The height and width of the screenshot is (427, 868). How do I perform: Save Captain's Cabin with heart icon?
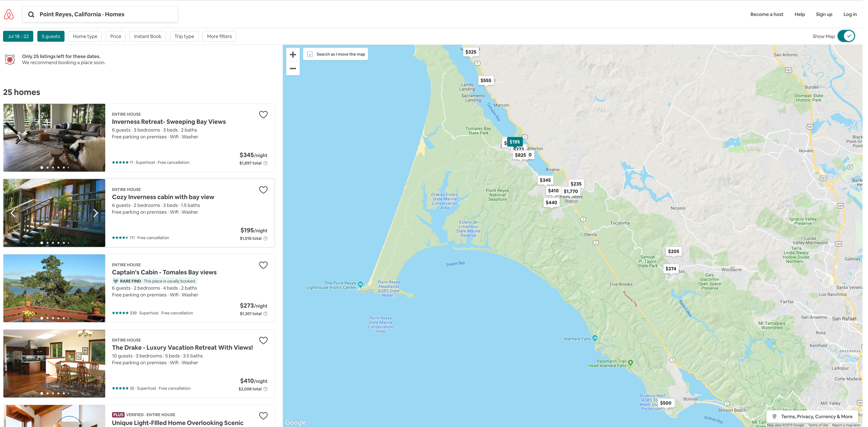tap(263, 265)
